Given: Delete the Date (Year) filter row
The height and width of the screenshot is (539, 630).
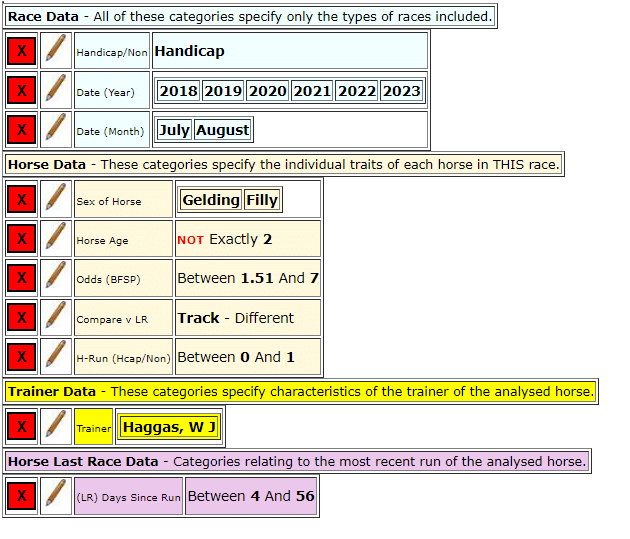Looking at the screenshot, I should pyautogui.click(x=22, y=90).
